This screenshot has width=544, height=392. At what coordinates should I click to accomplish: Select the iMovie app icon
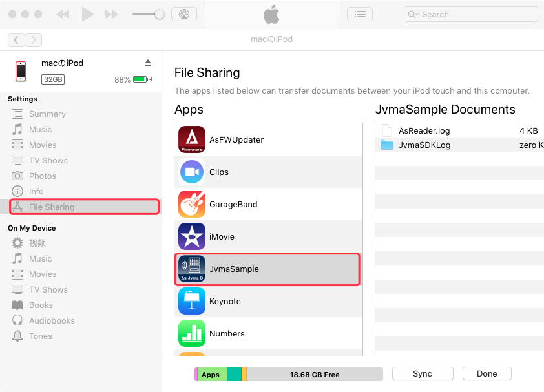(x=191, y=236)
